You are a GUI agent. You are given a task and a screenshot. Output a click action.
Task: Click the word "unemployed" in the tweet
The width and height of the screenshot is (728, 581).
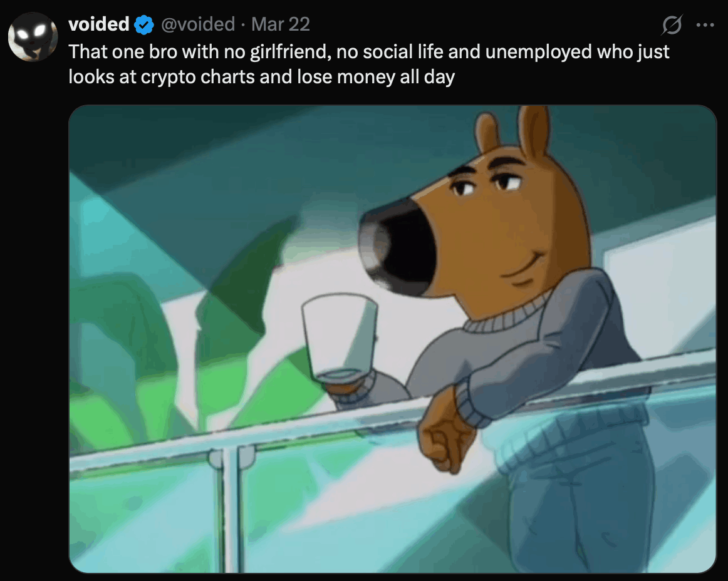click(x=539, y=52)
